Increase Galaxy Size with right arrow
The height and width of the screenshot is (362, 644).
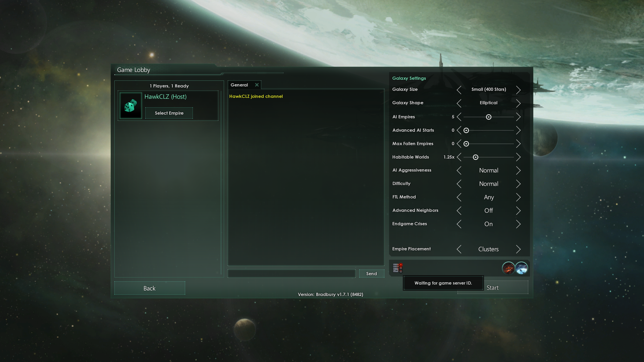[x=518, y=89]
